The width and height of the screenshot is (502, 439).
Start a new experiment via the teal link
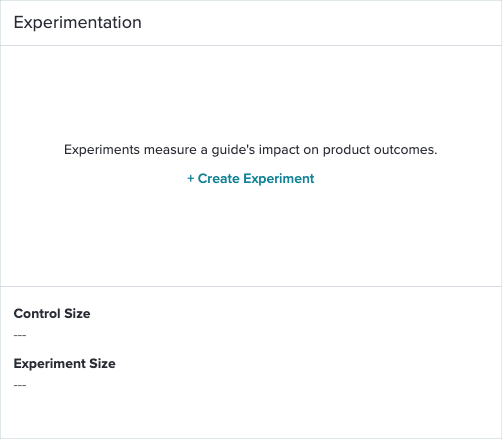click(251, 179)
